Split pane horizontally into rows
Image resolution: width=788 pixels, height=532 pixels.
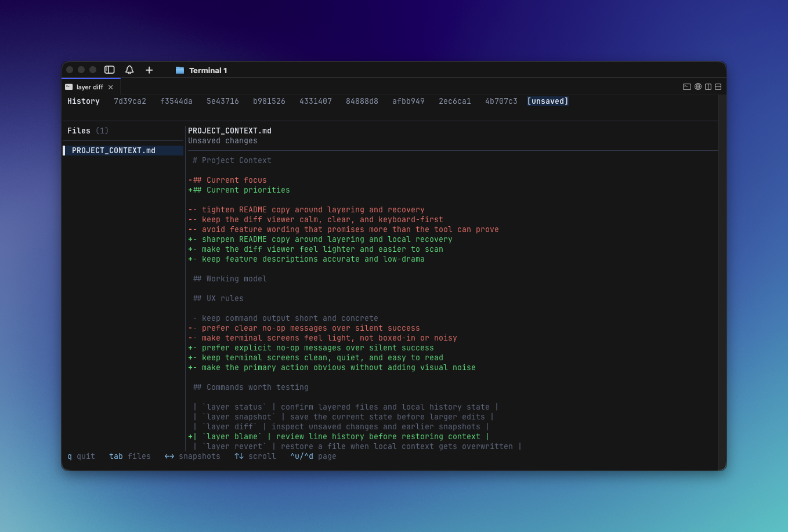tap(718, 87)
